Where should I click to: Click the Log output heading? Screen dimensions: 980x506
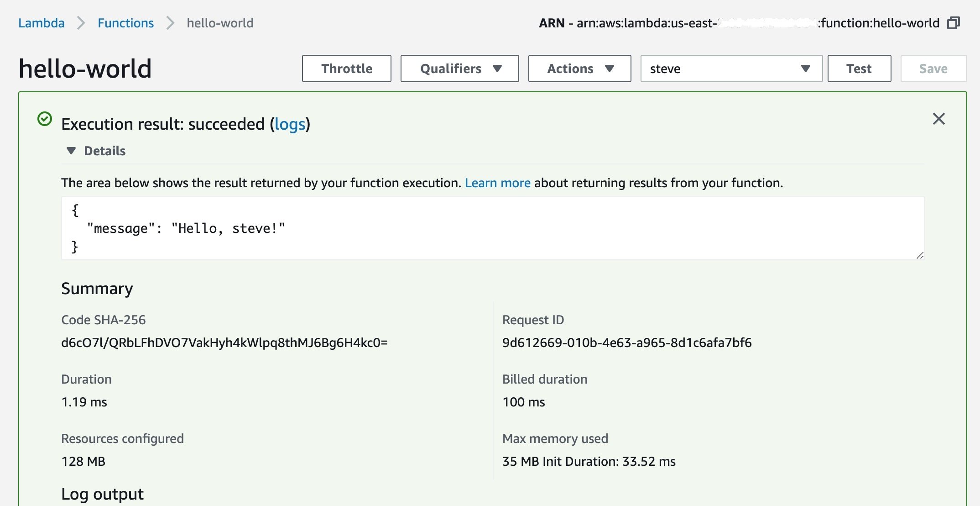[x=102, y=494]
